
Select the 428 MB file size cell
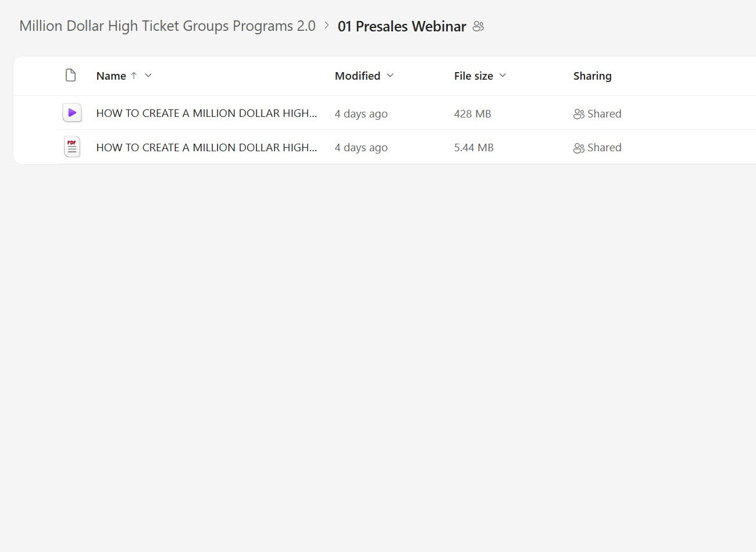pyautogui.click(x=472, y=114)
